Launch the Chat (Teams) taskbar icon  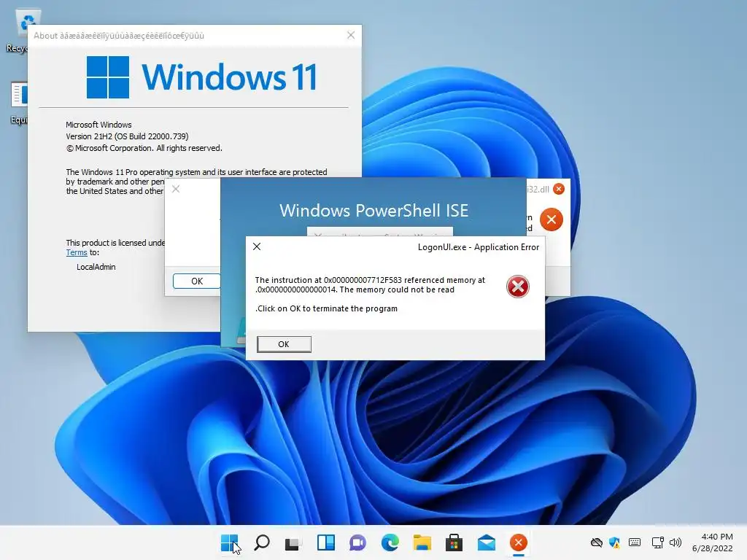[357, 542]
